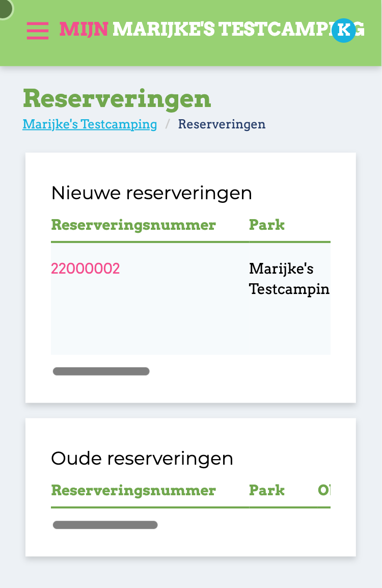Click the Park column header in Nieuwe reserveringen
Screen dimensions: 382x588
[266, 225]
